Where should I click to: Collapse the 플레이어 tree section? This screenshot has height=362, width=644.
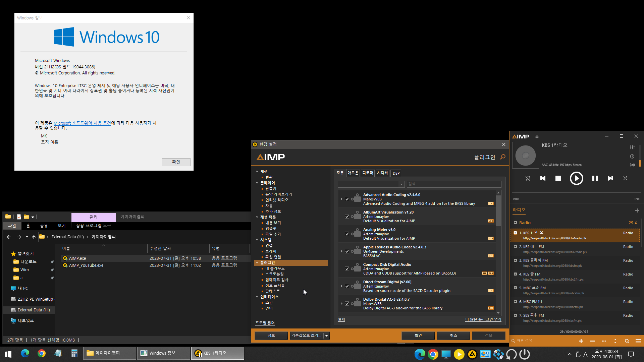(257, 183)
